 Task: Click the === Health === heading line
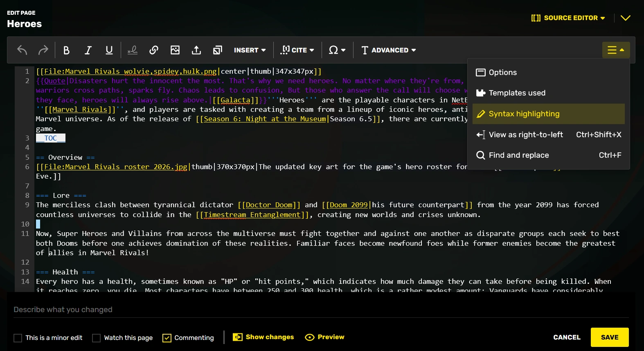pos(65,272)
